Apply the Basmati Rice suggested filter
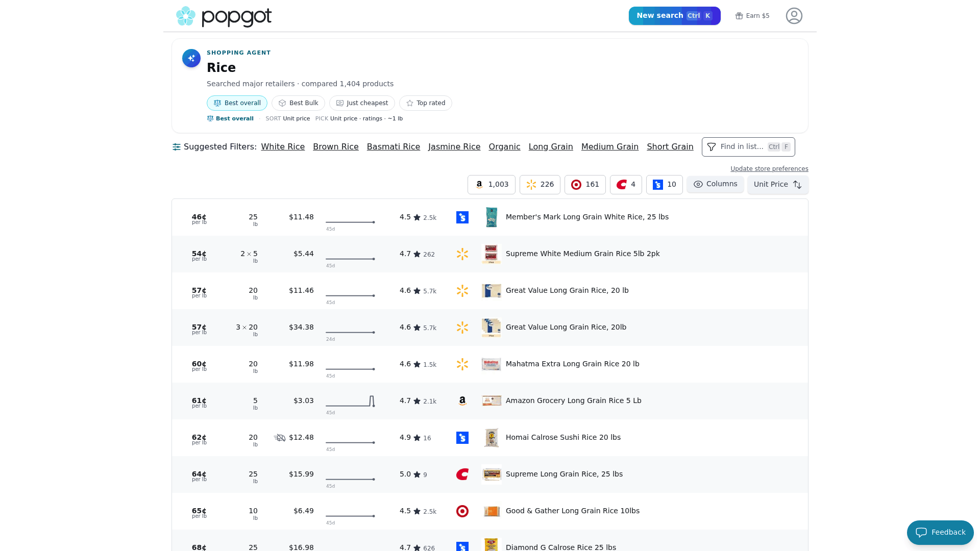The width and height of the screenshot is (980, 551). [x=393, y=147]
